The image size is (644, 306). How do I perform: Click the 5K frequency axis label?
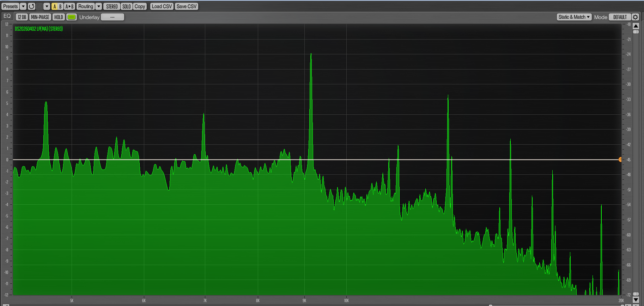pyautogui.click(x=72, y=301)
